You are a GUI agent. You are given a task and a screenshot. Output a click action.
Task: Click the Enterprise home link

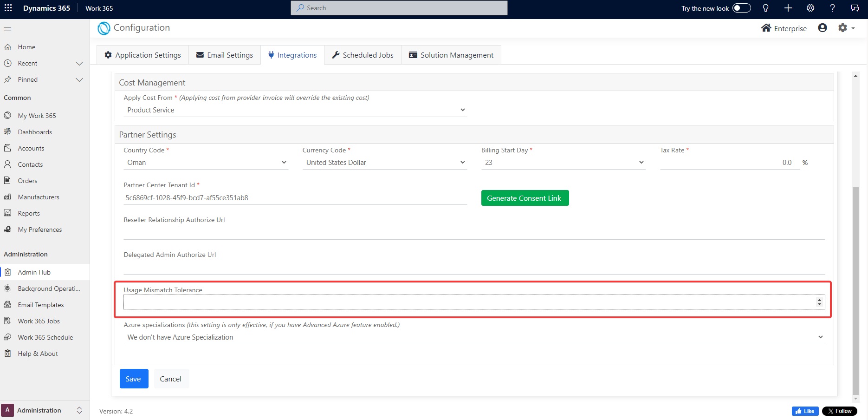(784, 28)
